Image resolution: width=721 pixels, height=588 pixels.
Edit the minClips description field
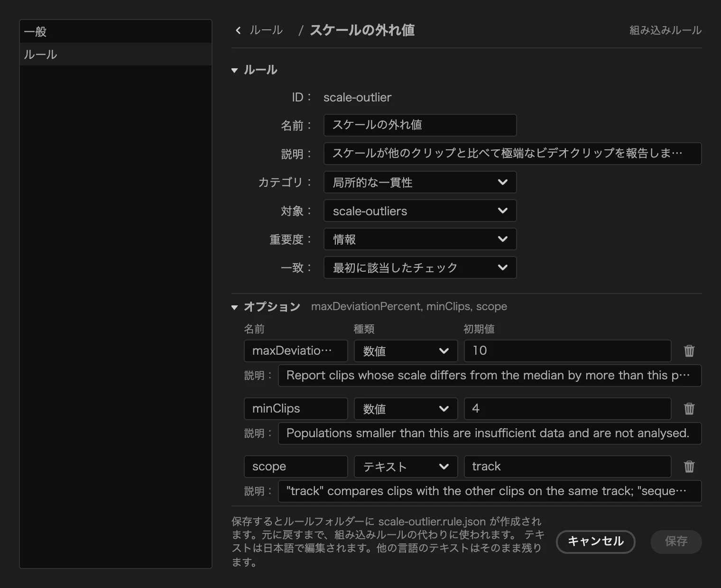(490, 433)
